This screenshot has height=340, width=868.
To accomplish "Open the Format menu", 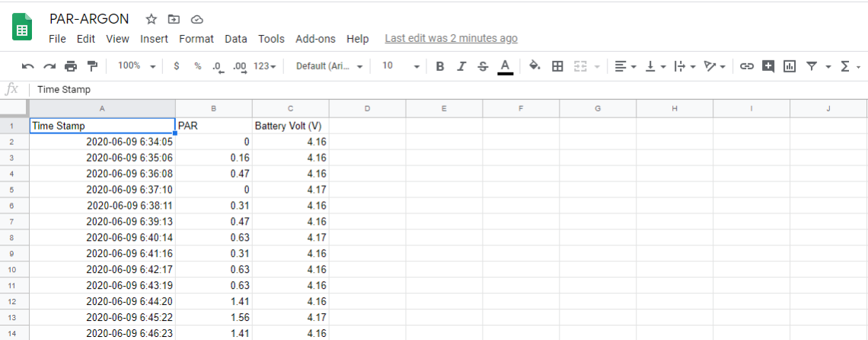I will [x=196, y=39].
